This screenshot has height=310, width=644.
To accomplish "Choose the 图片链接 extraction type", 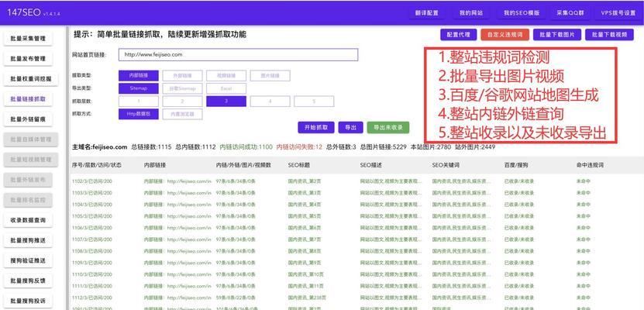I will click(x=270, y=75).
